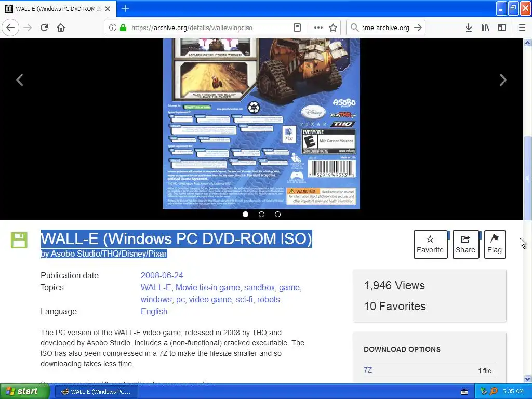Open the WALL-E topic link
Screen dimensions: 532x399
[x=156, y=287]
